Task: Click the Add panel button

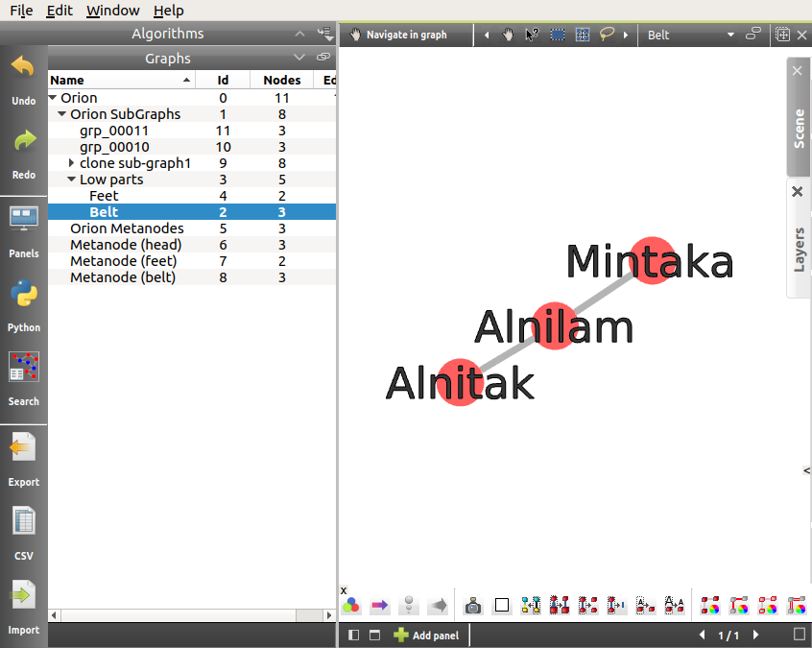Action: click(426, 635)
